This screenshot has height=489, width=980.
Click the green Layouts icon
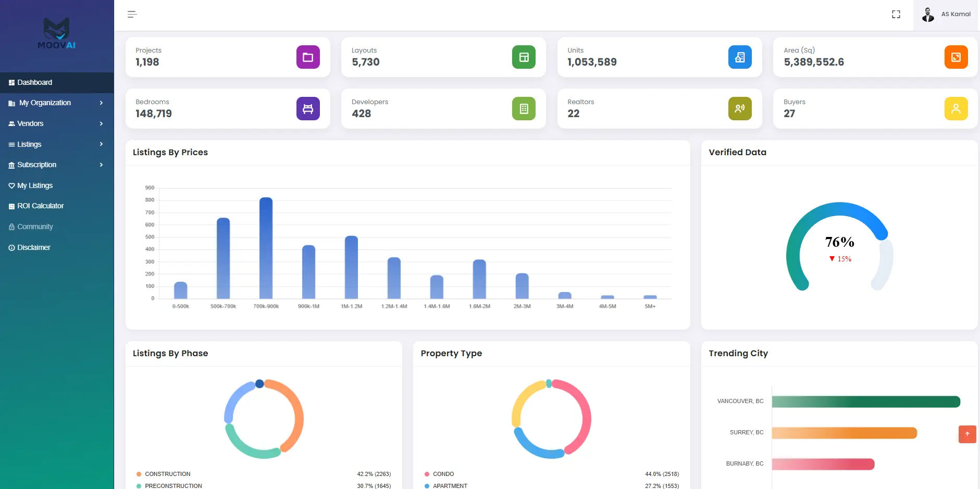(524, 57)
